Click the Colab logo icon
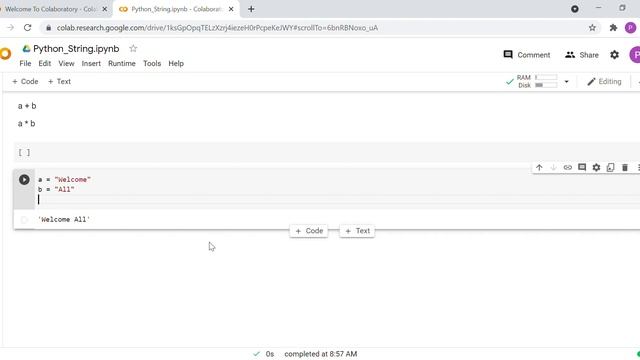The image size is (640, 360). click(5, 53)
